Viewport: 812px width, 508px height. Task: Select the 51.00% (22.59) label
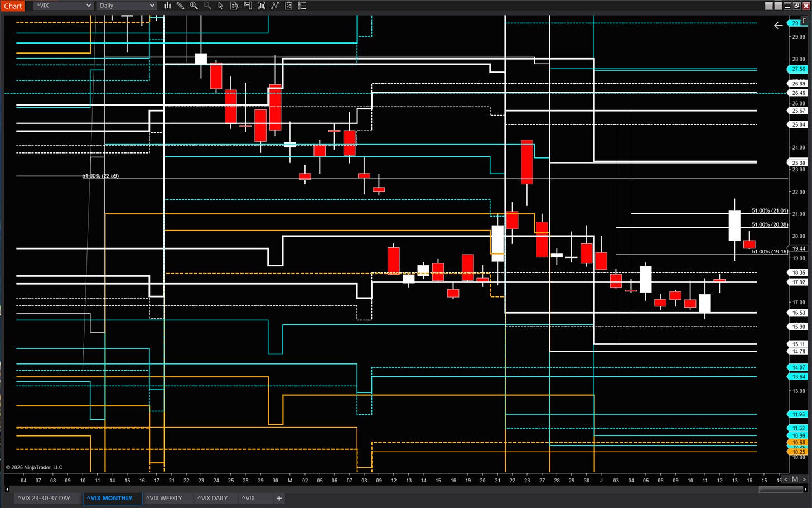100,176
